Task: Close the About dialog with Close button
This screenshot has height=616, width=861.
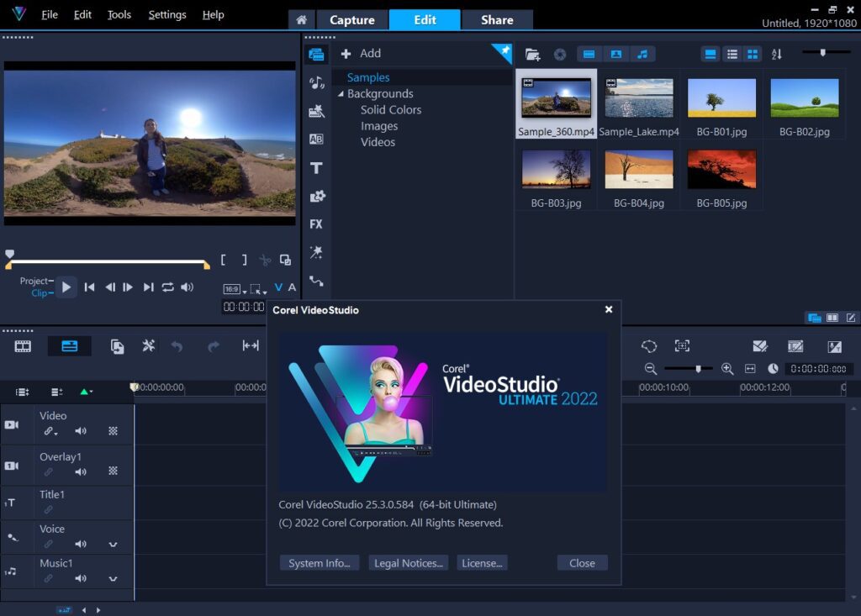Action: pyautogui.click(x=582, y=562)
